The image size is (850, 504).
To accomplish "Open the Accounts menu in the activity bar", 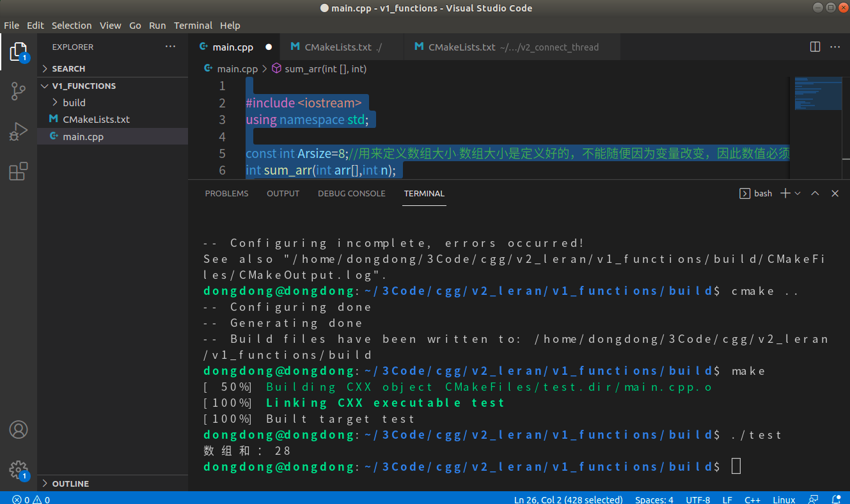I will point(19,429).
